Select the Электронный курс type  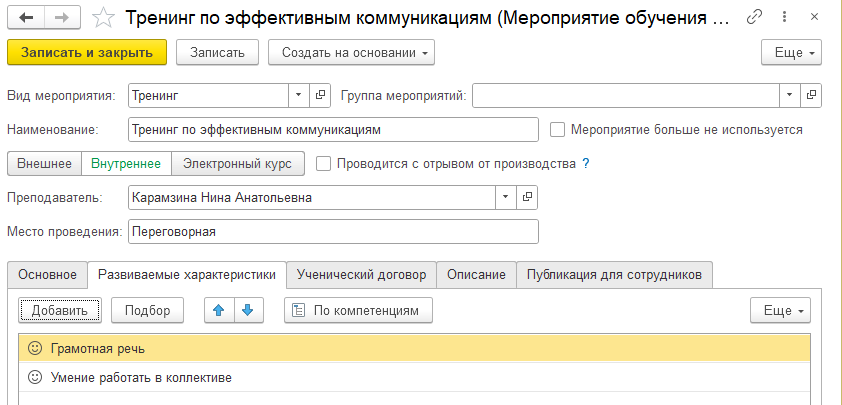click(x=237, y=164)
